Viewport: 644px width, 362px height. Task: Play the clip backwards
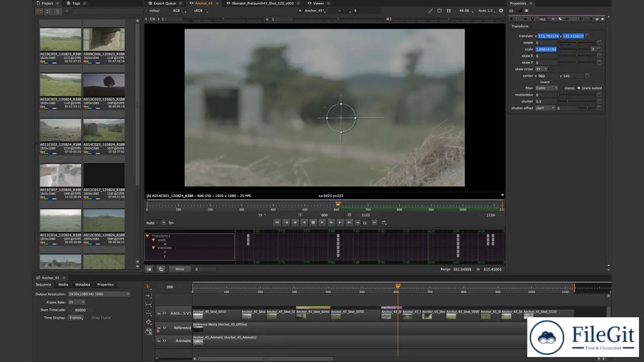[304, 222]
